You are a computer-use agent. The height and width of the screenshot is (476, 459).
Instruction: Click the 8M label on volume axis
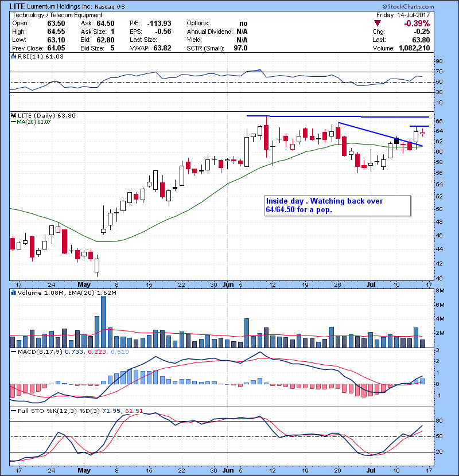(439, 291)
